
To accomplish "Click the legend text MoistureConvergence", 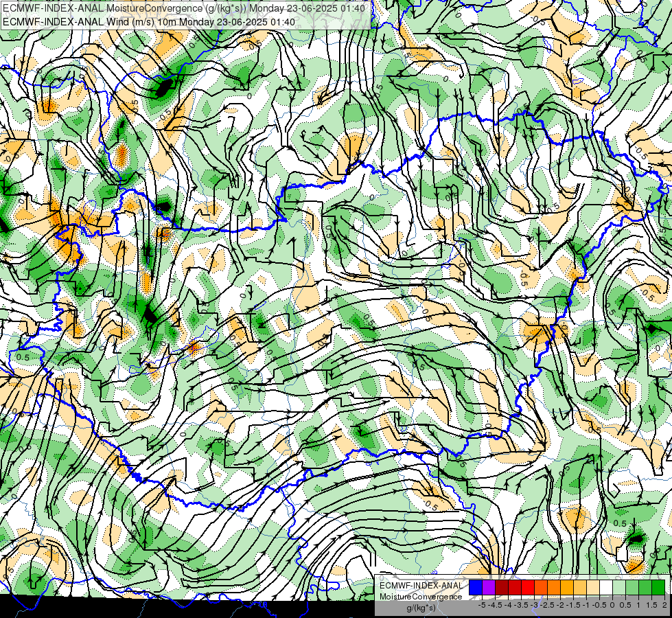I will (421, 597).
